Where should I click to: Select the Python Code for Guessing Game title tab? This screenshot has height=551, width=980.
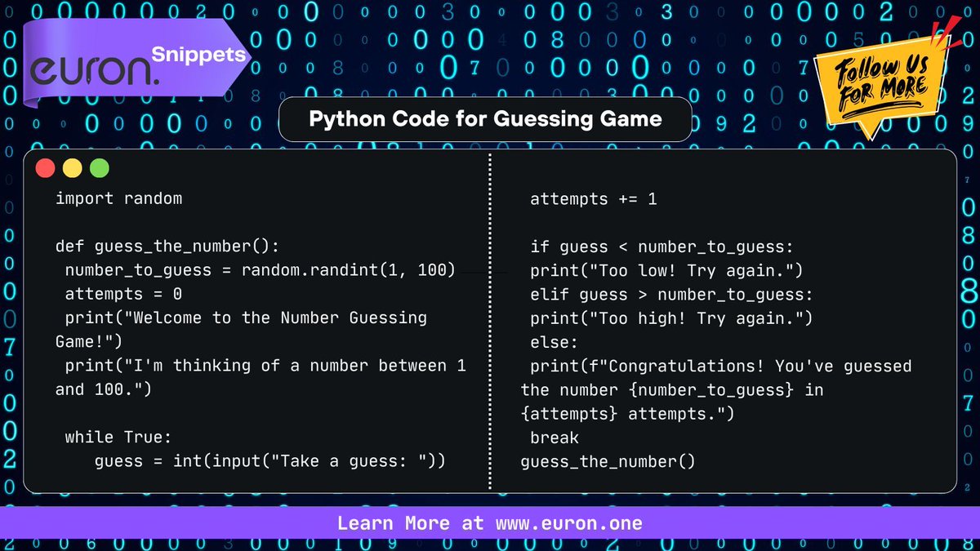click(485, 119)
